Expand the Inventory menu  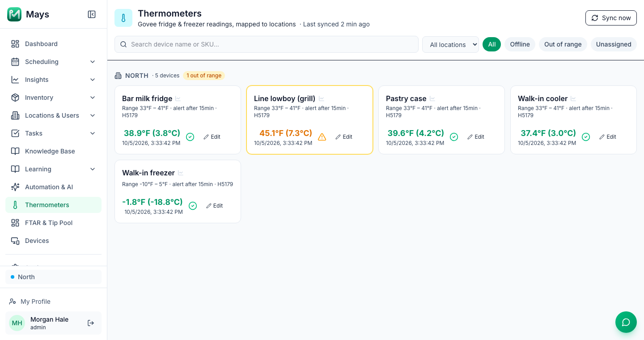[54, 98]
